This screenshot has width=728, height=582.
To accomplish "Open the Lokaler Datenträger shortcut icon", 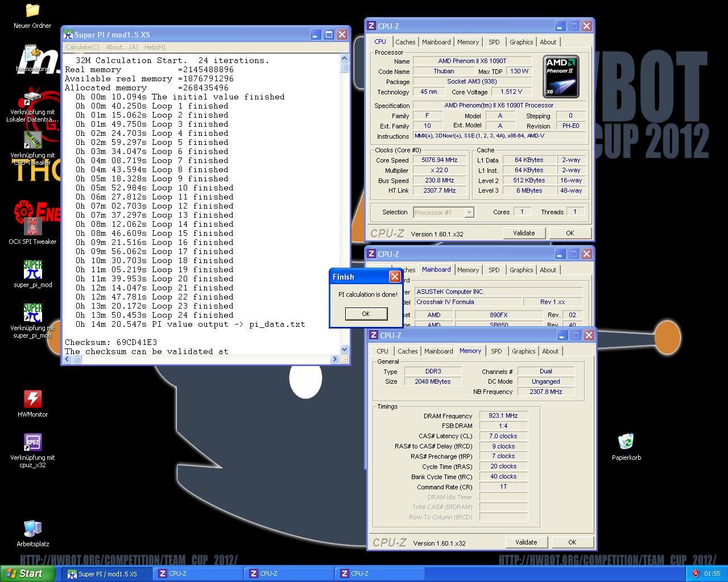I will click(32, 98).
